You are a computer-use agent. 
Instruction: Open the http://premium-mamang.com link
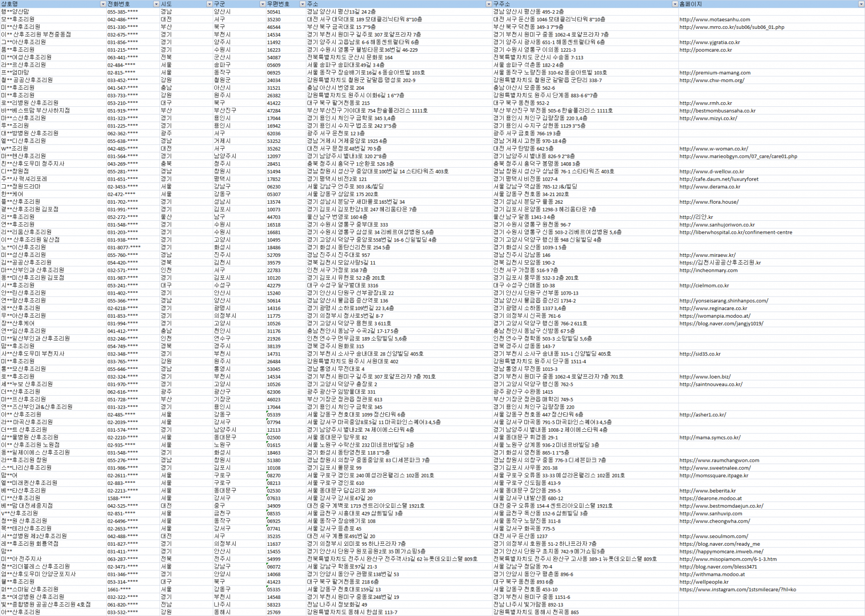(x=715, y=73)
